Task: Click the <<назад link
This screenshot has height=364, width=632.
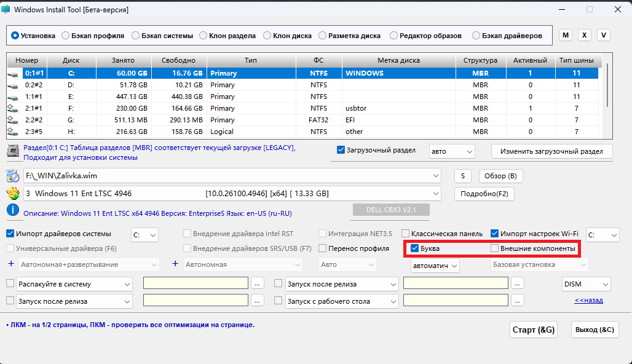Action: click(588, 300)
